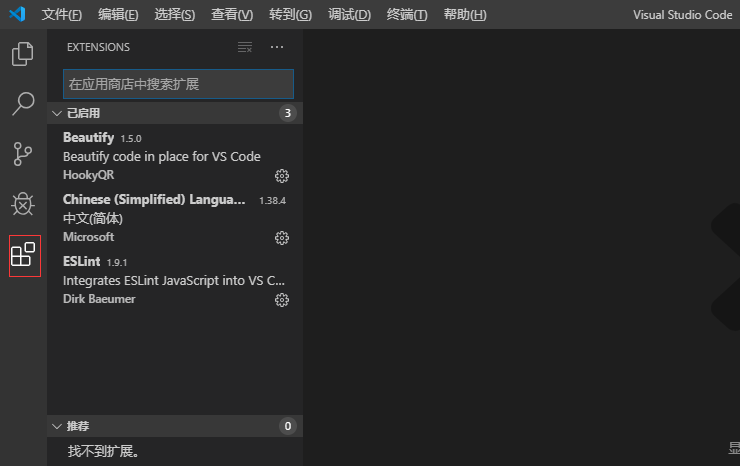Screen dimensions: 740x466
Task: Click the EXTENSIONS panel title
Action: click(98, 47)
